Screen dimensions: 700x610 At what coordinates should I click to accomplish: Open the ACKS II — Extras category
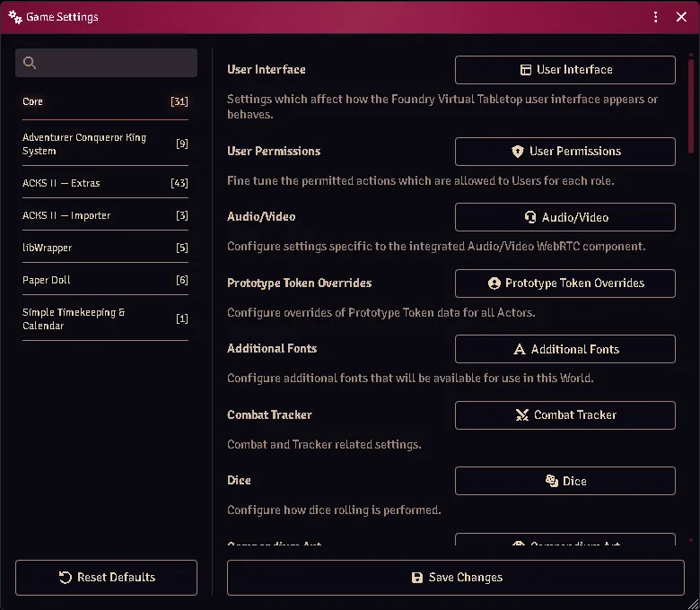105,183
